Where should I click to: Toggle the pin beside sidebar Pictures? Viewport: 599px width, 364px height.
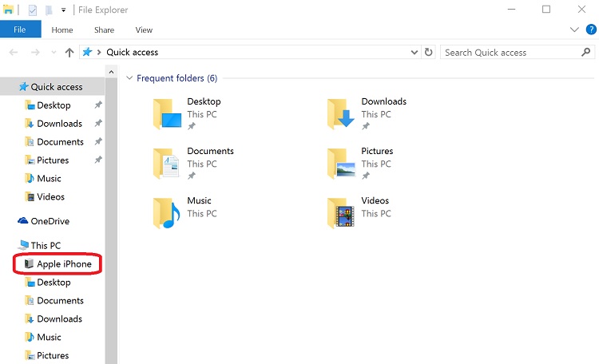click(98, 160)
